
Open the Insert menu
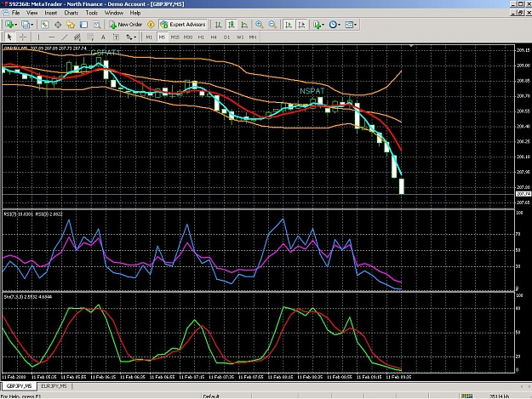[x=51, y=13]
